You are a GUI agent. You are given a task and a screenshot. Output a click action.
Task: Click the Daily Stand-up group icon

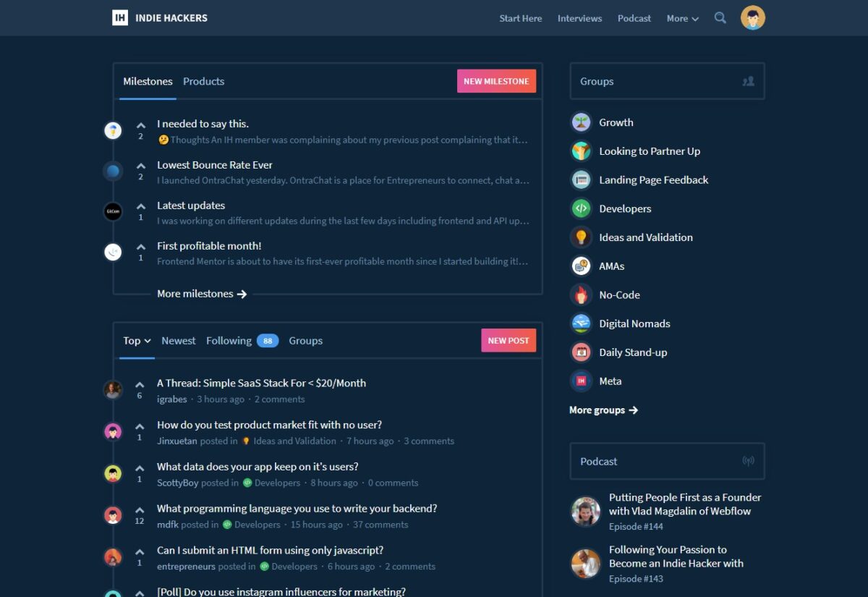coord(580,352)
